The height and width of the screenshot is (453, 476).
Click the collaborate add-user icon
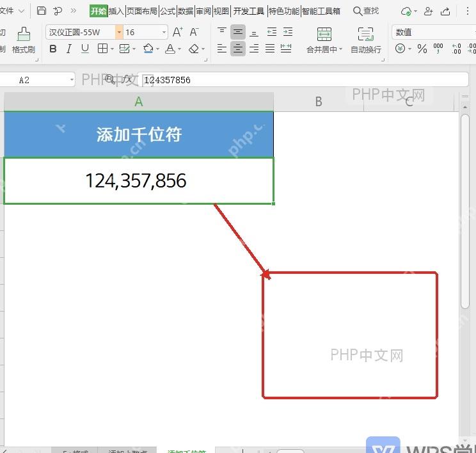click(429, 12)
